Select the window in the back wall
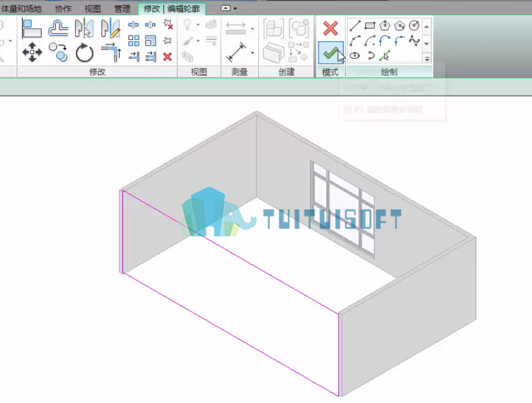 (343, 208)
